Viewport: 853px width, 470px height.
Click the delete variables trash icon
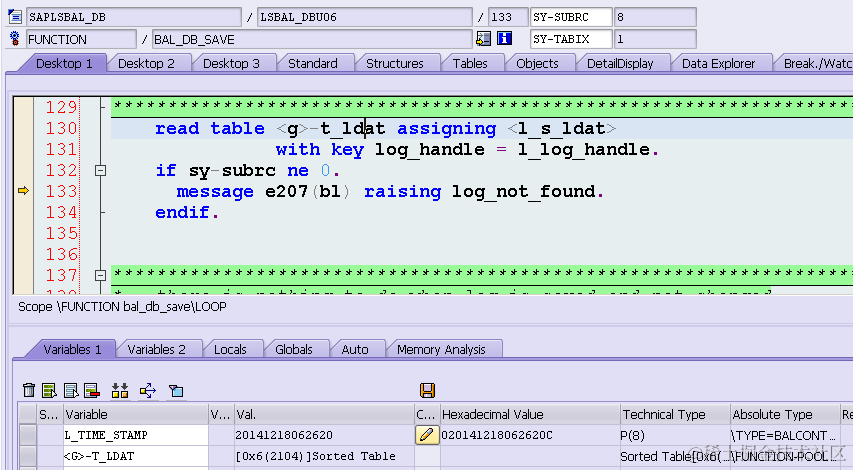(29, 390)
